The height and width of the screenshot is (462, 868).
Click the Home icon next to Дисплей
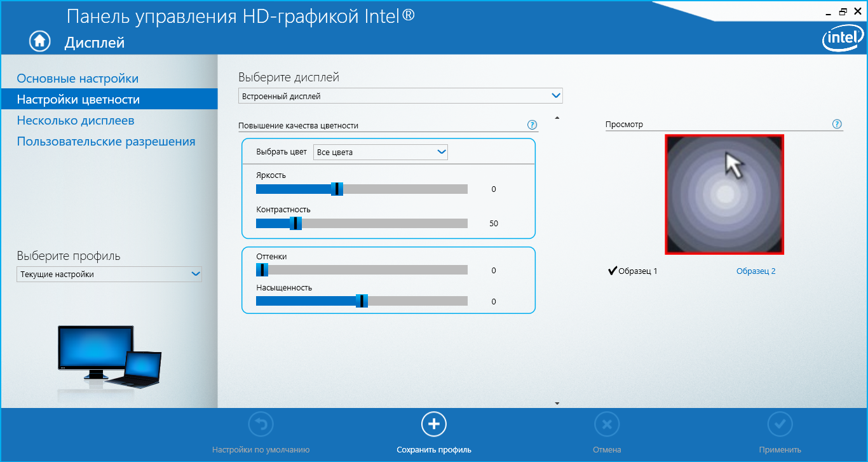pyautogui.click(x=39, y=41)
